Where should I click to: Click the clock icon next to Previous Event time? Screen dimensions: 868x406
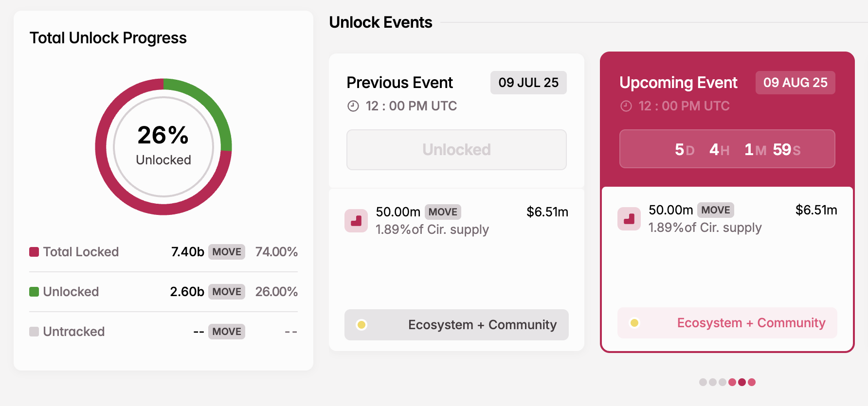point(352,106)
